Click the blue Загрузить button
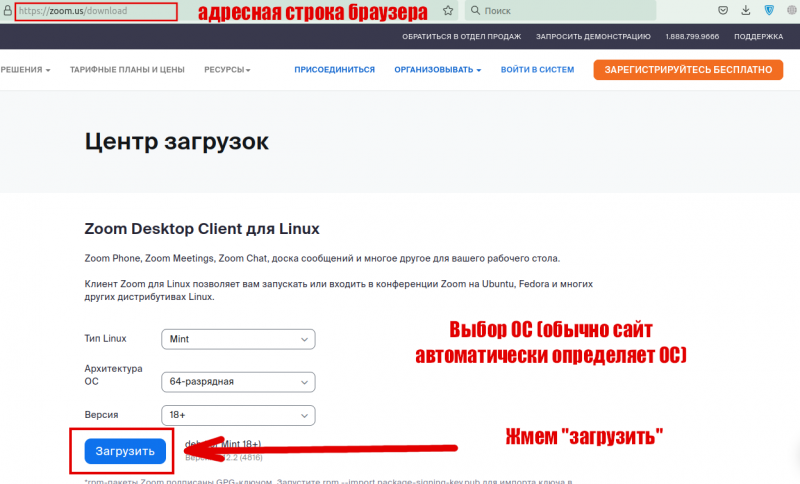Screen dimensions: 800x484 pos(125,451)
